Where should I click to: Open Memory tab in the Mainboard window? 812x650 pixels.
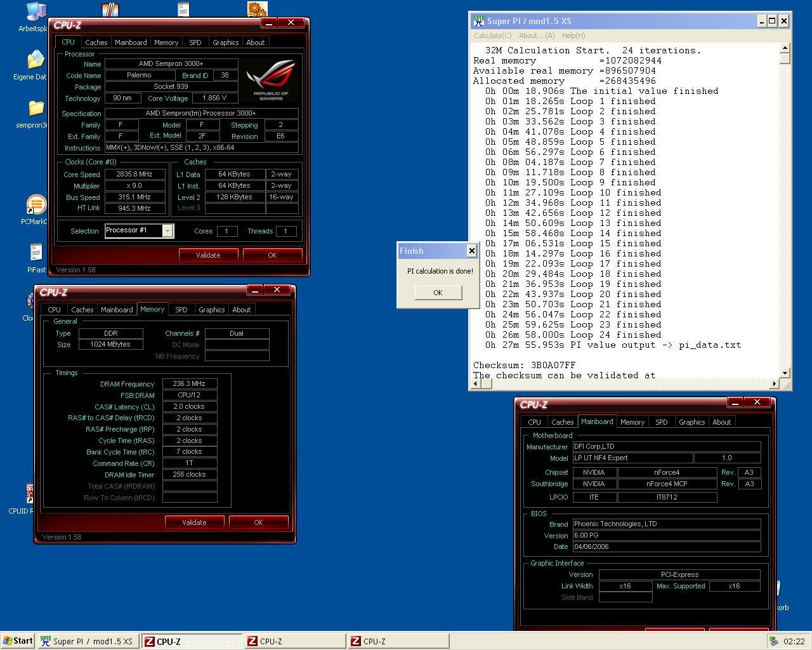pyautogui.click(x=632, y=422)
